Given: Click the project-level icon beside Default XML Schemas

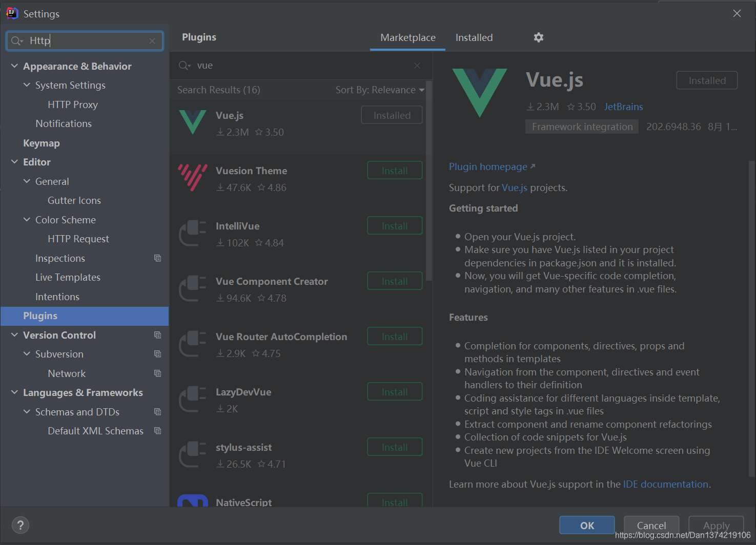Looking at the screenshot, I should pyautogui.click(x=158, y=431).
